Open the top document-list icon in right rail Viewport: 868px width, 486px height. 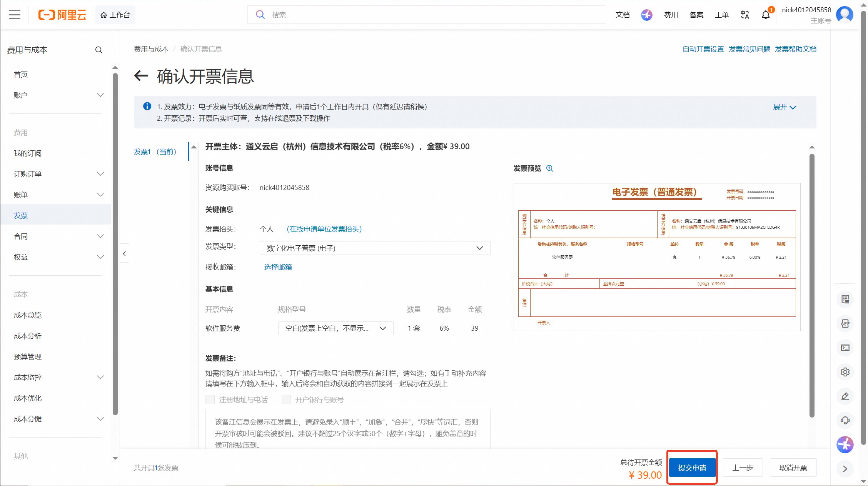[x=845, y=299]
